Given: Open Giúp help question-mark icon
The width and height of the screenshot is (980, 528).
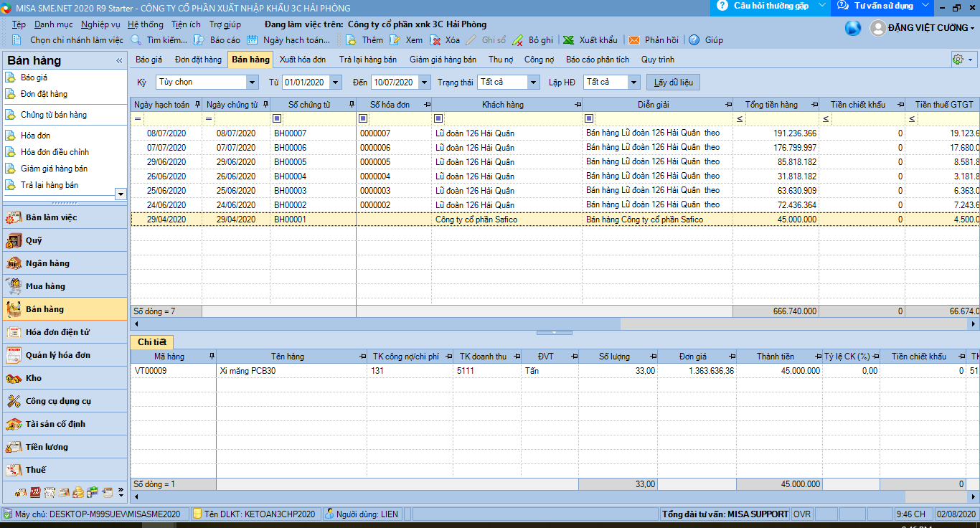Looking at the screenshot, I should pos(694,40).
